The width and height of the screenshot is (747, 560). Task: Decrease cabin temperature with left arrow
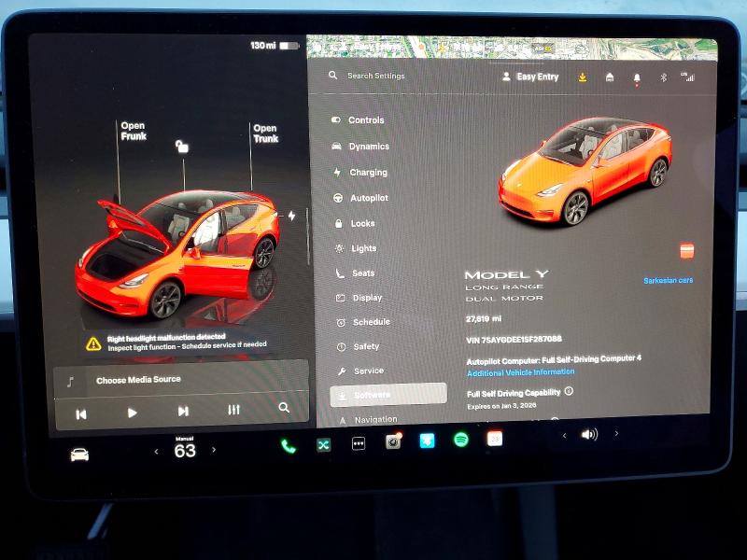click(x=156, y=452)
